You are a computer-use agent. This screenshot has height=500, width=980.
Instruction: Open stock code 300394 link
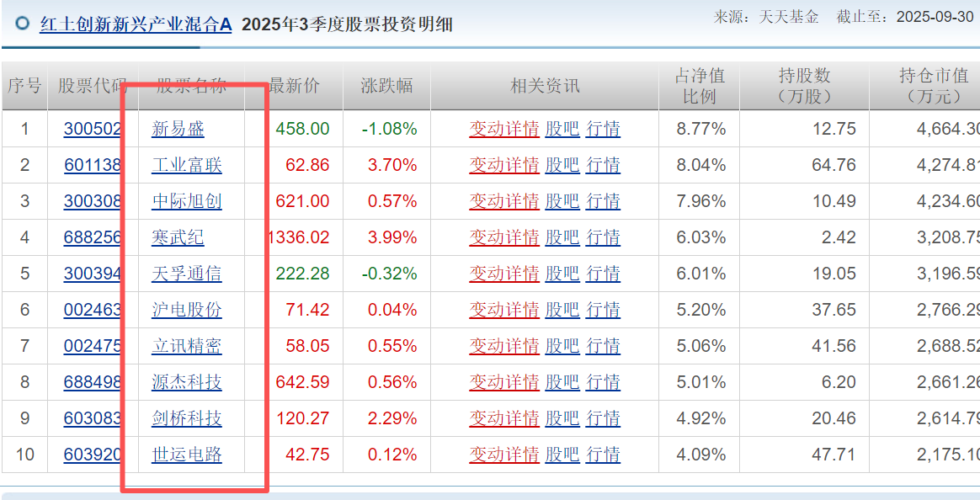[x=92, y=274]
